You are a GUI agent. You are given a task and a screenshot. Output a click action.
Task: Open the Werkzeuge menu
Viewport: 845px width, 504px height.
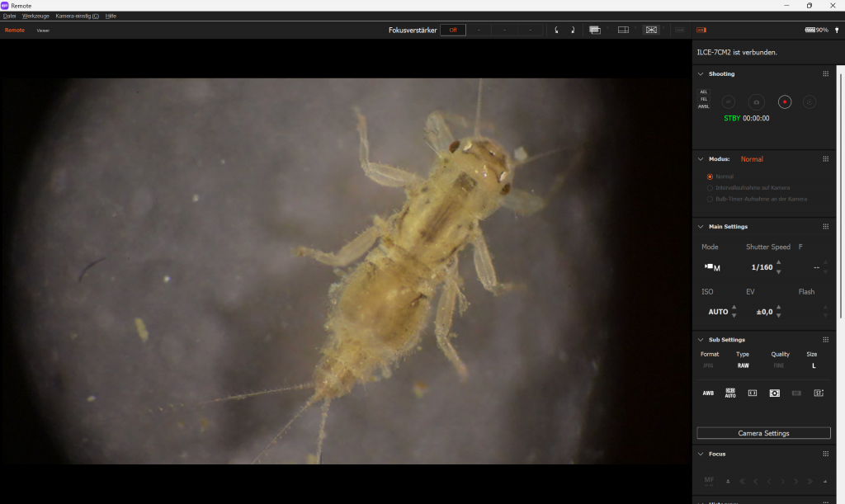click(35, 16)
